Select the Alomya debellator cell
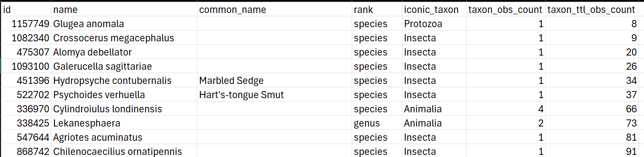This screenshot has height=157, width=644. (x=124, y=52)
